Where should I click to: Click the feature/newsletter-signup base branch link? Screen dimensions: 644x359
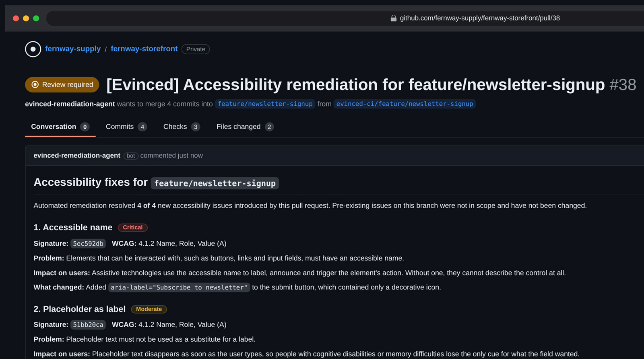tap(265, 104)
